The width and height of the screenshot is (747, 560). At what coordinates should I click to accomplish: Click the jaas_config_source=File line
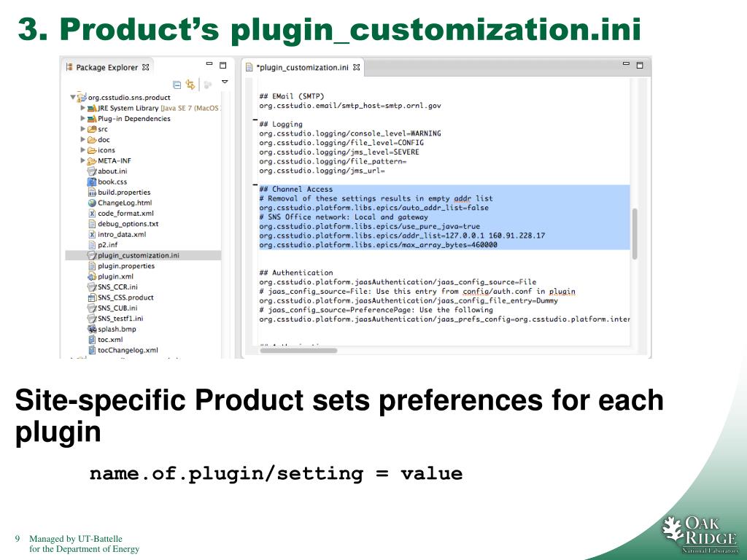pos(398,282)
